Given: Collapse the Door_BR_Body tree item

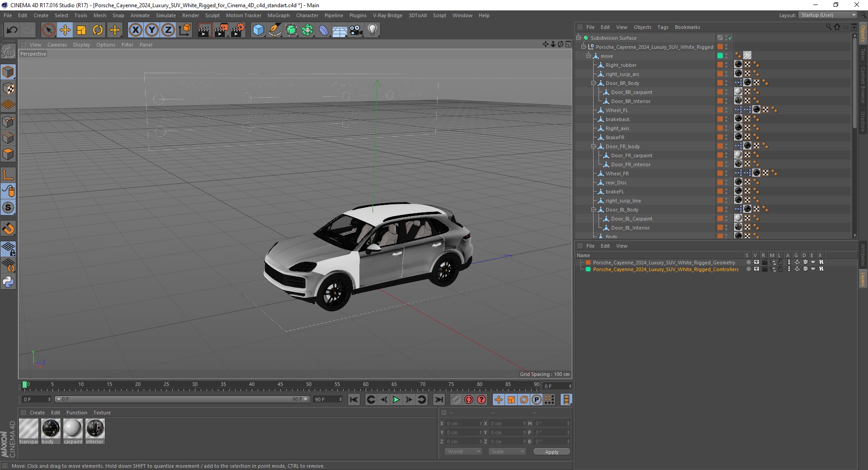Looking at the screenshot, I should coord(594,83).
